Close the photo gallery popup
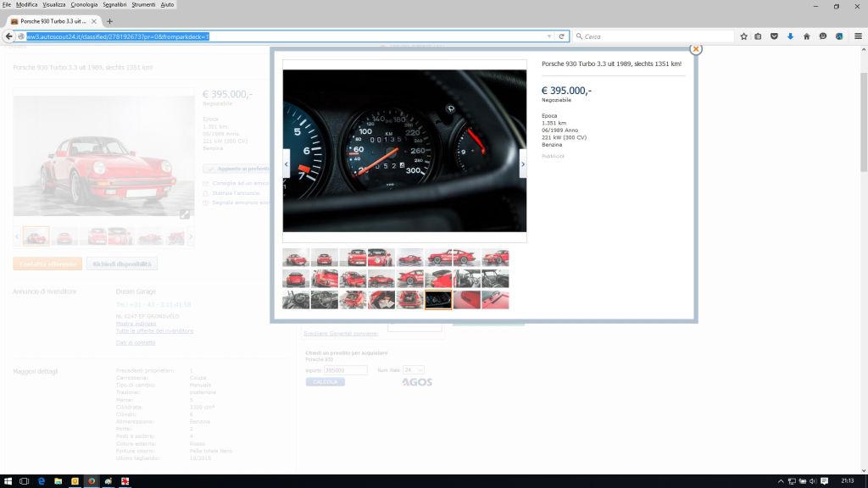 [x=696, y=49]
